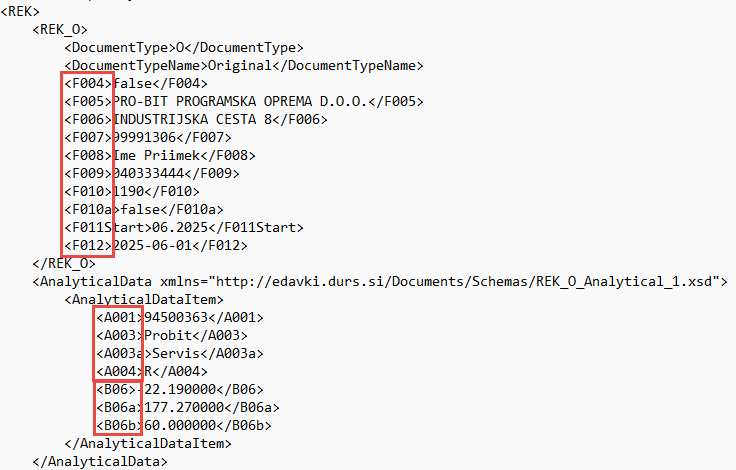Click the A001 value 94500363
Image resolution: width=736 pixels, height=470 pixels.
tap(176, 317)
